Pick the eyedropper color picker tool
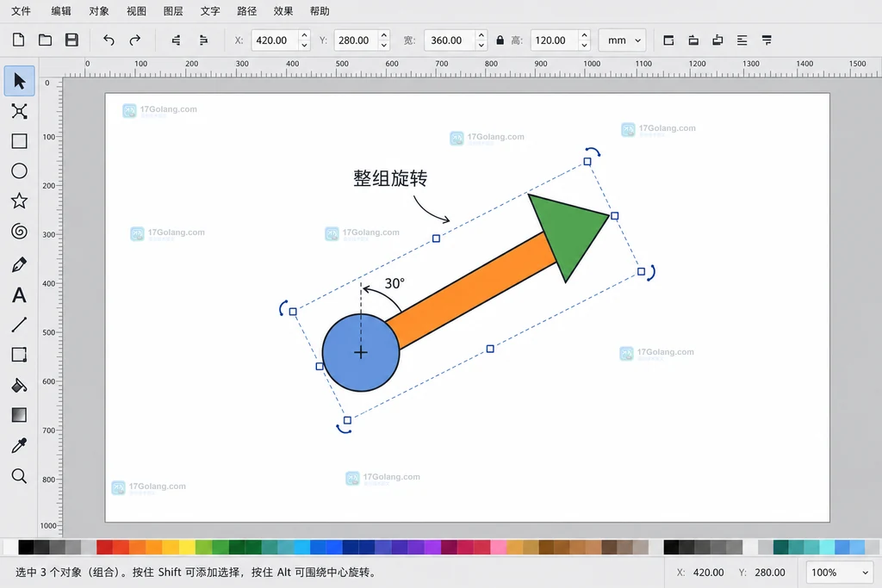Image resolution: width=882 pixels, height=588 pixels. click(19, 446)
